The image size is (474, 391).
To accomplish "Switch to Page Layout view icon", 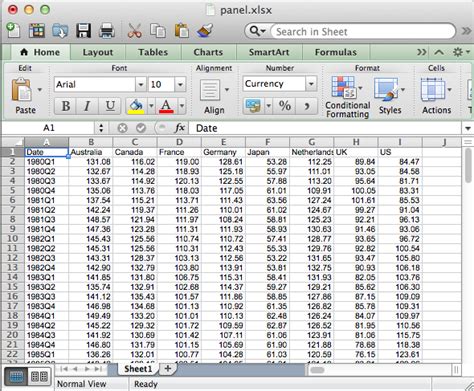I will (39, 377).
